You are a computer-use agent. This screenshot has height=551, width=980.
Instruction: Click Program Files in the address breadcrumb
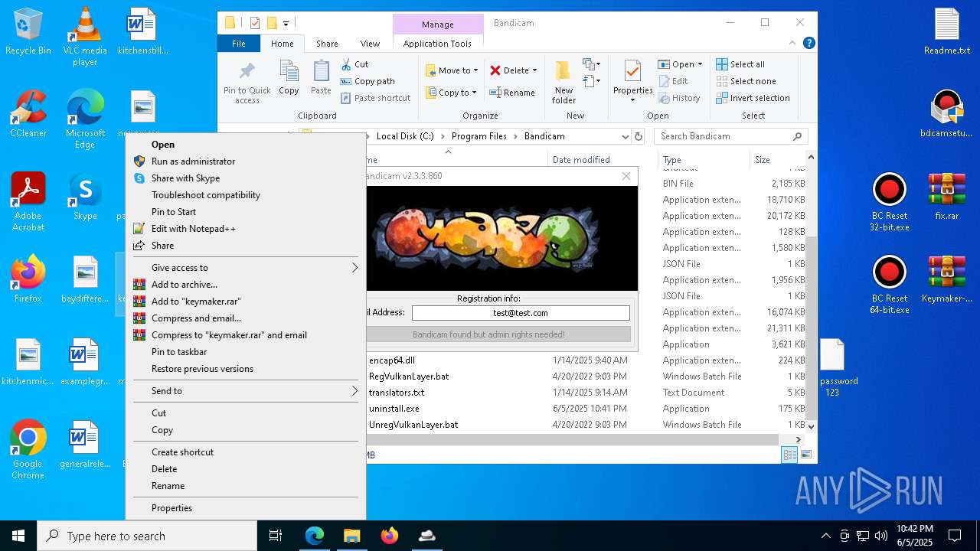tap(479, 136)
